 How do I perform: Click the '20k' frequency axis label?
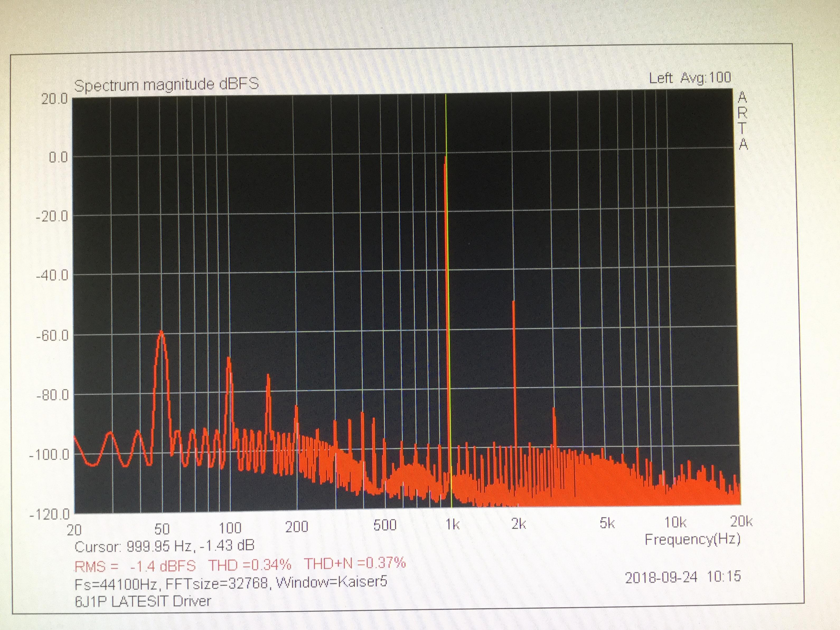coord(741,522)
